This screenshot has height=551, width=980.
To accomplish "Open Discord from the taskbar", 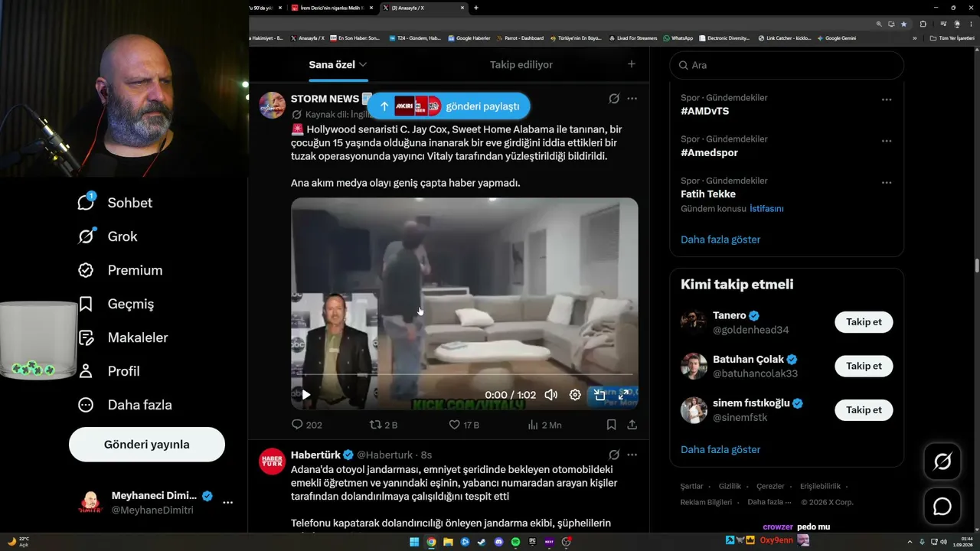I will (x=498, y=542).
